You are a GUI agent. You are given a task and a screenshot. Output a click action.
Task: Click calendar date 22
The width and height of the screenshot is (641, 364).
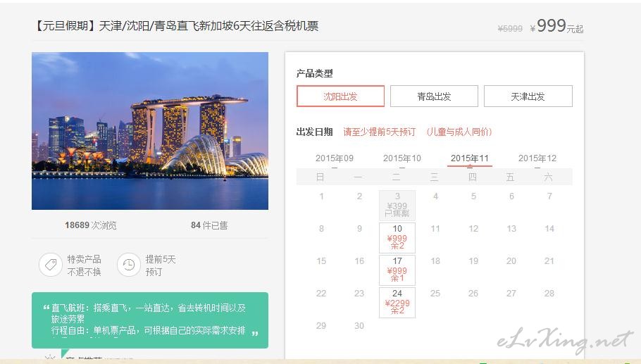(321, 294)
